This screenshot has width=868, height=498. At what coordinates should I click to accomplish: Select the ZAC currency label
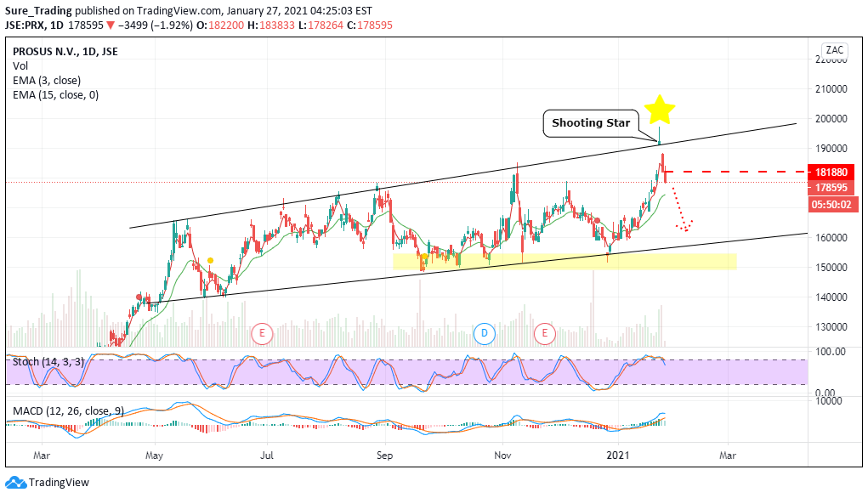pos(834,50)
